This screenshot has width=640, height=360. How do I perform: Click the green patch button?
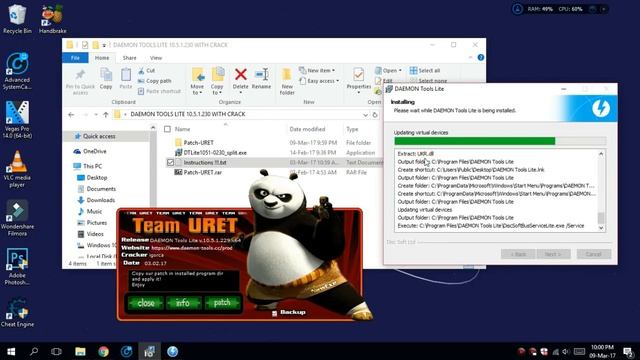click(222, 303)
